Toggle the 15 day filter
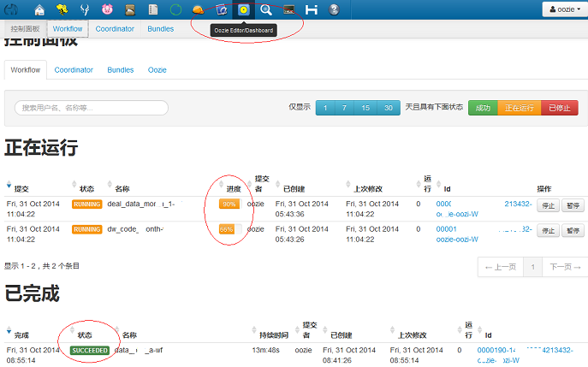The width and height of the screenshot is (588, 367). coord(365,108)
